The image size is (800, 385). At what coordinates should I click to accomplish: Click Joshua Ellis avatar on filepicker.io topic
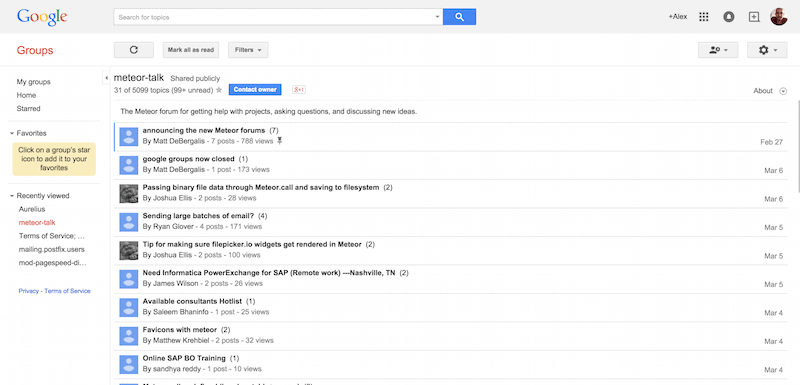point(129,250)
